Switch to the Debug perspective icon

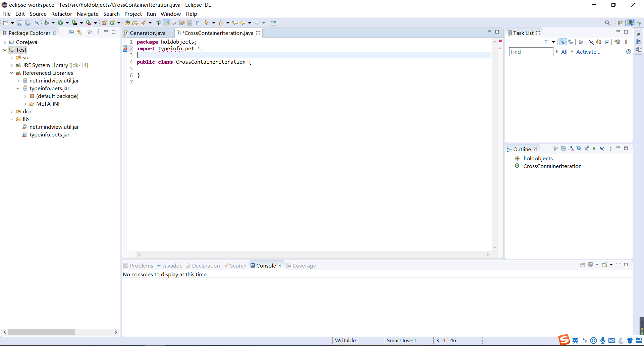639,23
